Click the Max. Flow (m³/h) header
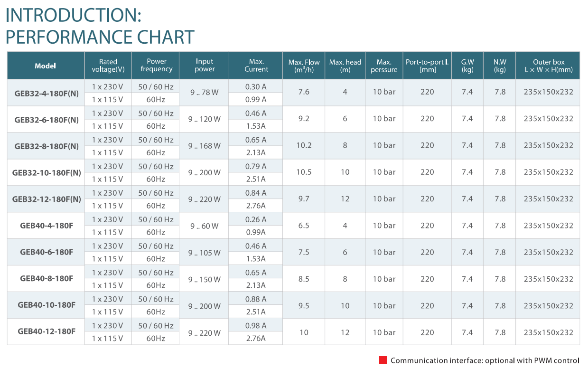 coord(304,66)
